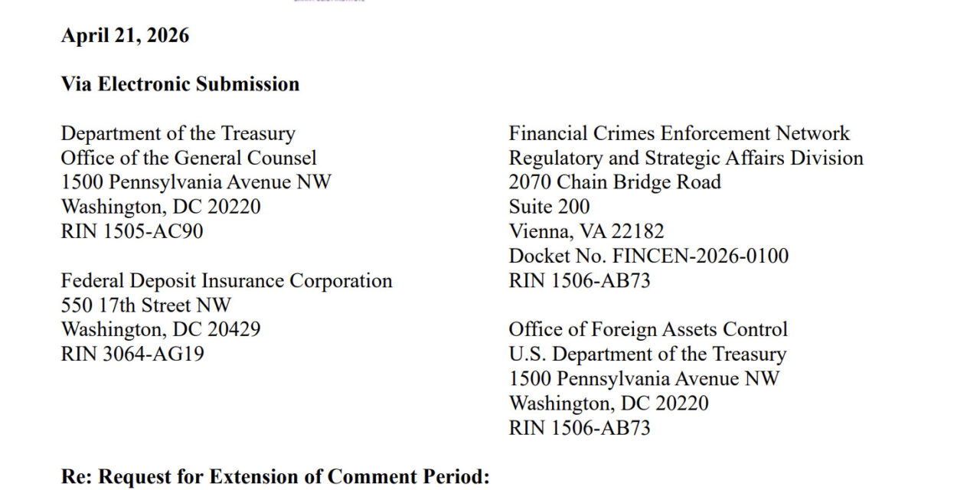Click the date April 21, 2026
Image resolution: width=980 pixels, height=490 pixels.
pos(125,36)
